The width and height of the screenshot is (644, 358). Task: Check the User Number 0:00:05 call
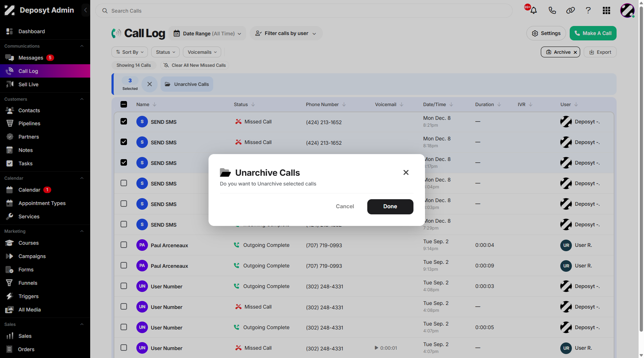pos(124,327)
